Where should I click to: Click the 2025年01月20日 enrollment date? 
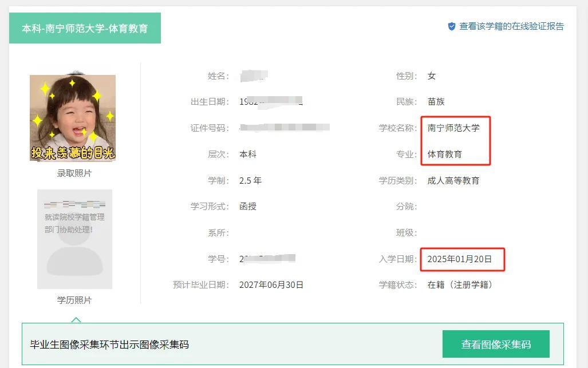[x=459, y=259]
